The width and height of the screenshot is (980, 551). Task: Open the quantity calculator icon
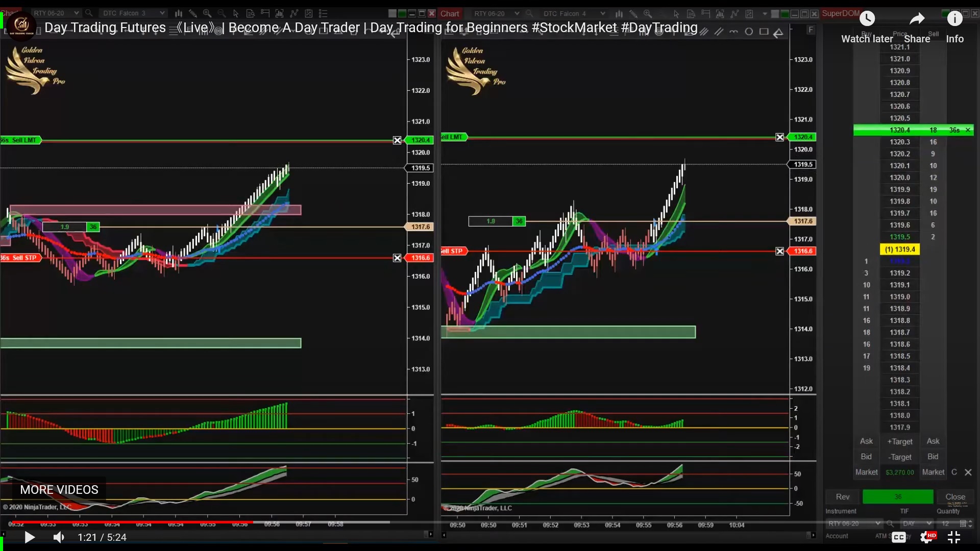[963, 523]
